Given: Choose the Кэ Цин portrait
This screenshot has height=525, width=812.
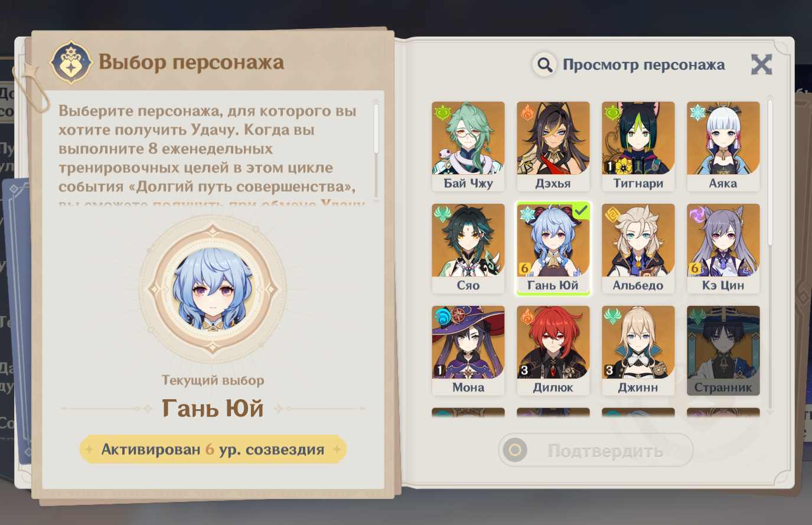Looking at the screenshot, I should [723, 249].
